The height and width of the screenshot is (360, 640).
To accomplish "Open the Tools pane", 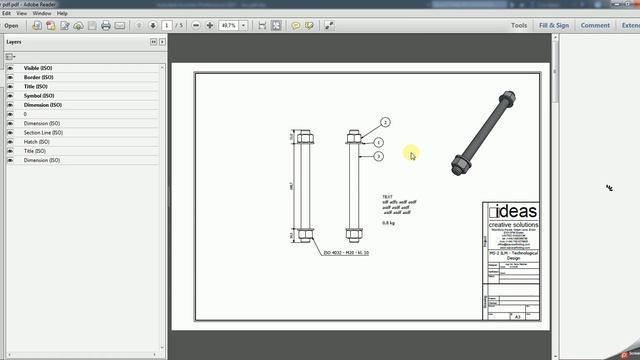I will tap(519, 25).
